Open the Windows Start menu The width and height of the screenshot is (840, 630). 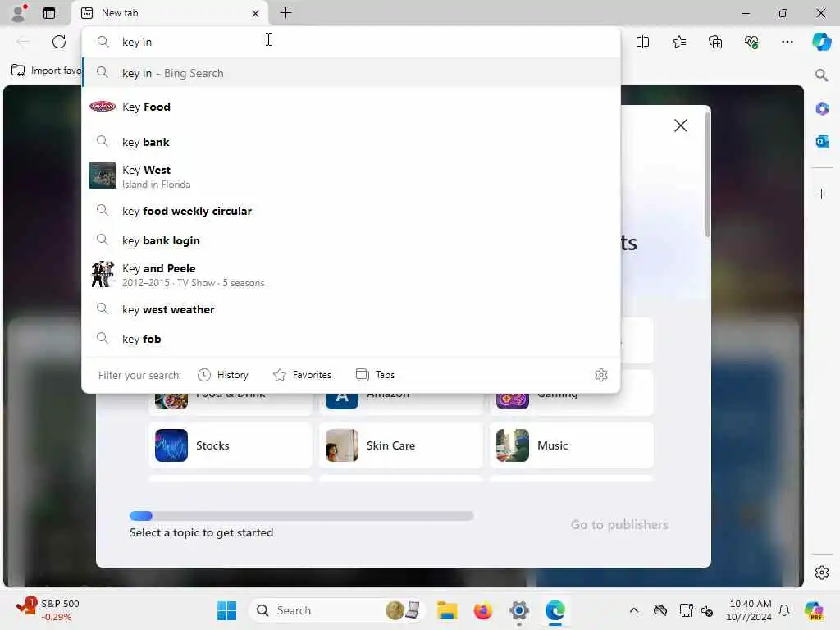(x=226, y=610)
